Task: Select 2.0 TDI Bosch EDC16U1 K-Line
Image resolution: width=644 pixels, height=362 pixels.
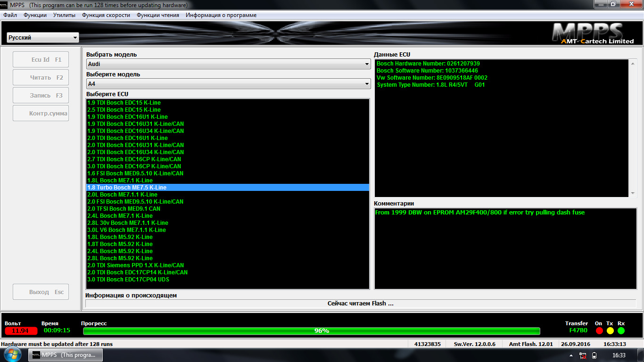Action: (x=228, y=138)
